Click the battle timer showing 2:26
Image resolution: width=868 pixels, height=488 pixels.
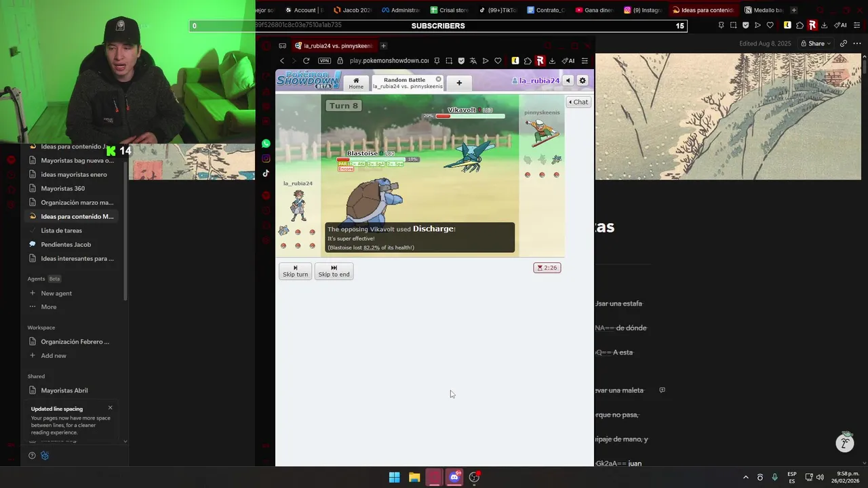pos(547,268)
